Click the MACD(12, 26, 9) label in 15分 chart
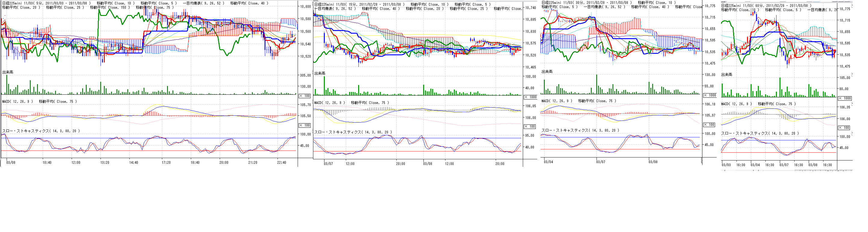 click(x=330, y=103)
